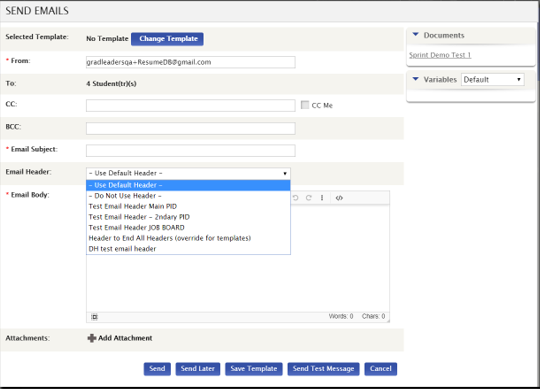Click the fullscreen icon at editor bottom
540x389 pixels.
coord(94,317)
